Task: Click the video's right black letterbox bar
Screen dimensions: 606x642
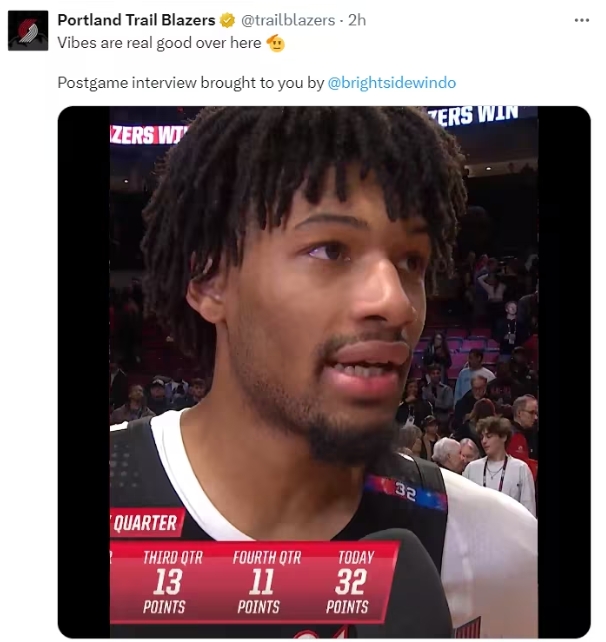Action: (x=564, y=372)
